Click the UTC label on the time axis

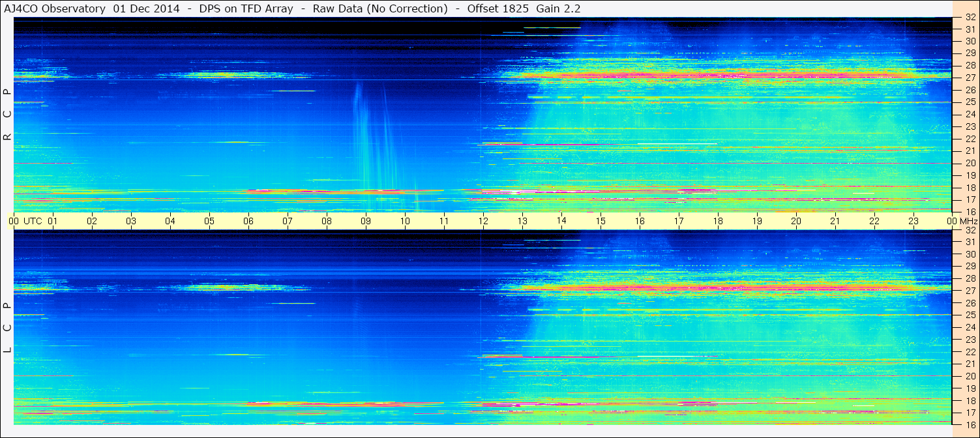33,221
